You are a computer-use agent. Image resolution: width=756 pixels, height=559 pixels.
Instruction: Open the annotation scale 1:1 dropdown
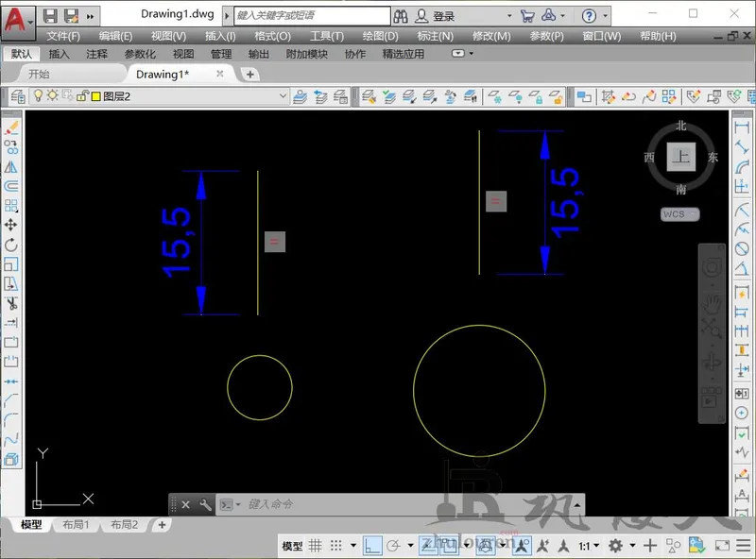tap(590, 546)
